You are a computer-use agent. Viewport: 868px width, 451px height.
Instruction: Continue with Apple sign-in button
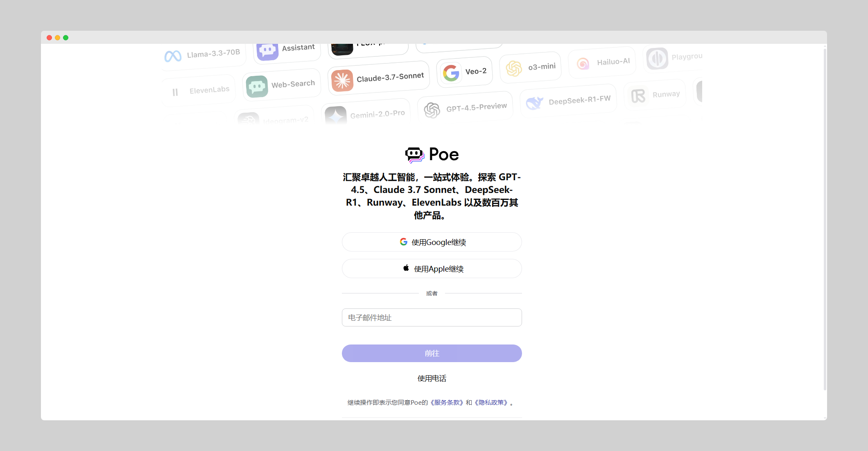click(432, 269)
